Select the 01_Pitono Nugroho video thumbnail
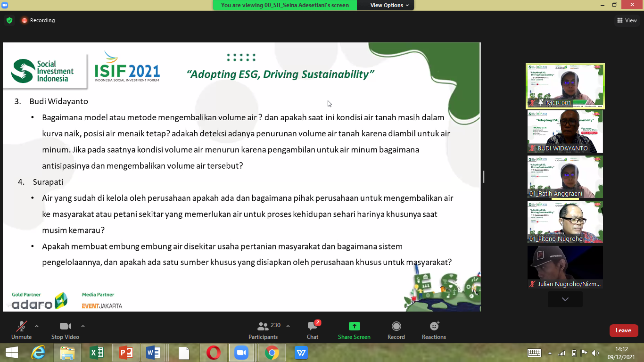Image resolution: width=644 pixels, height=362 pixels. pos(565,222)
